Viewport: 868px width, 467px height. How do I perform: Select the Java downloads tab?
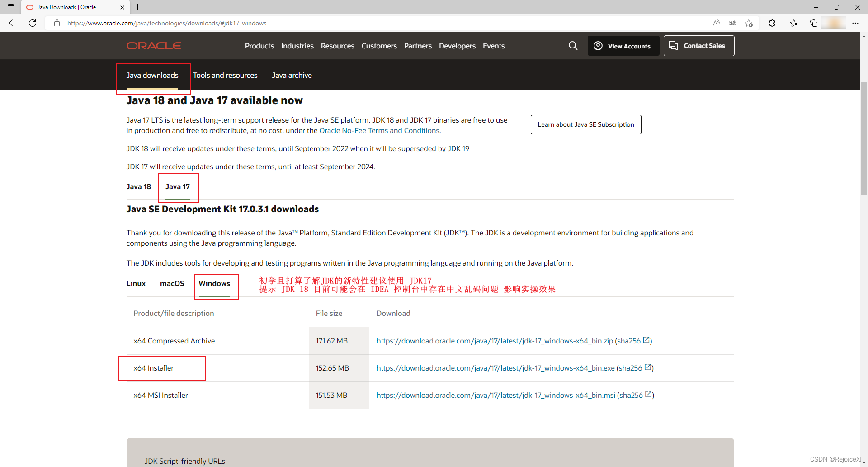(x=152, y=75)
